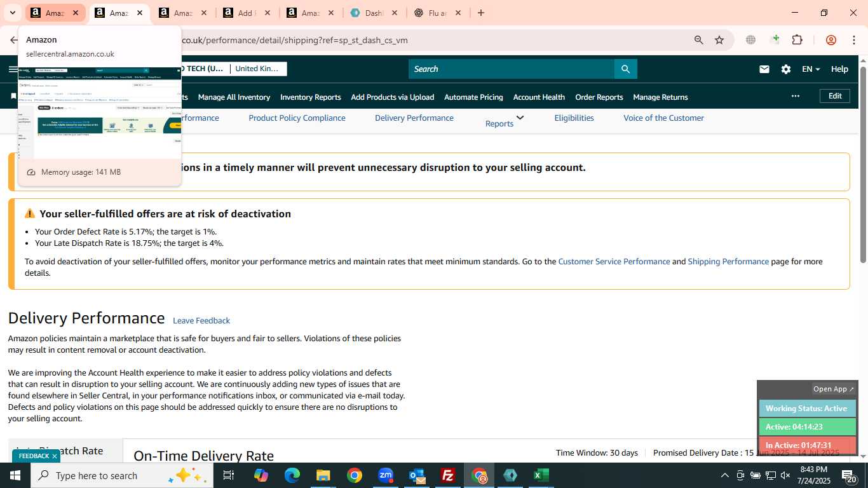Open the Copilot icon in the taskbar
The image size is (868, 488).
point(261,475)
